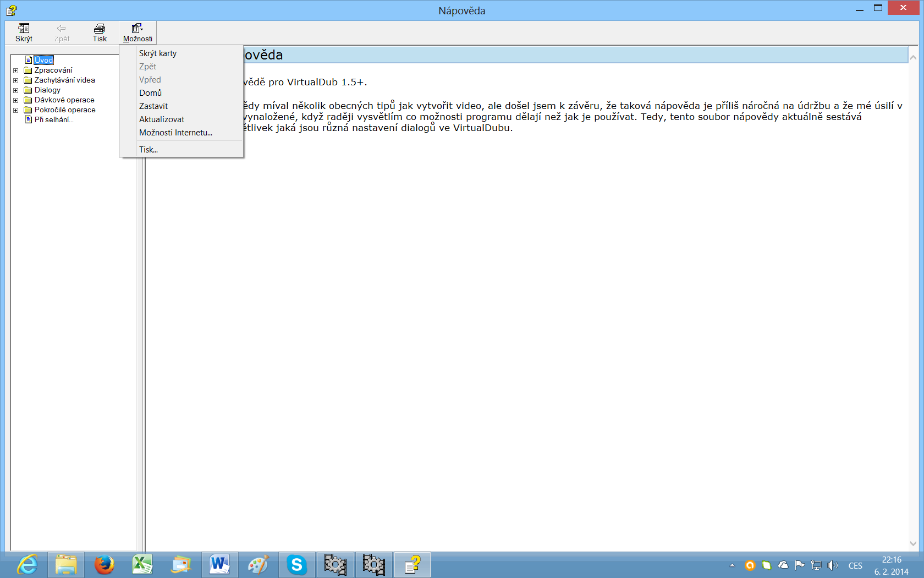Viewport: 924px width, 578px height.
Task: Select Skrýt karty menu entry
Action: (x=158, y=53)
